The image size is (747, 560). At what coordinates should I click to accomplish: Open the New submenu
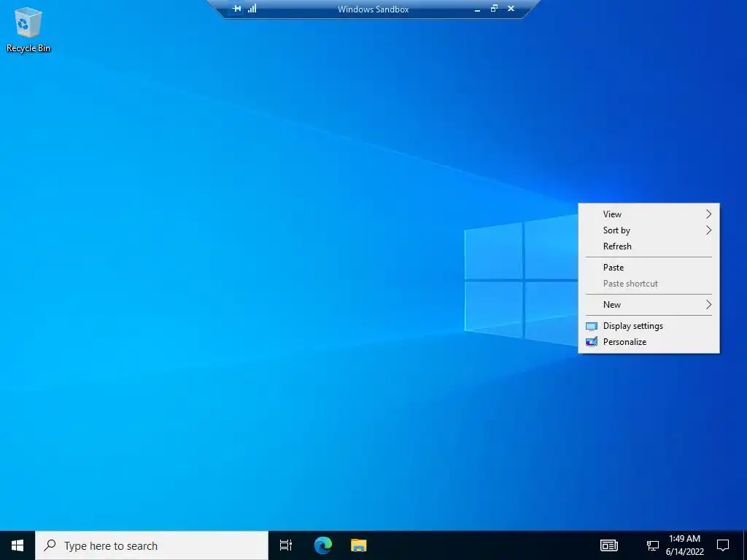point(649,305)
